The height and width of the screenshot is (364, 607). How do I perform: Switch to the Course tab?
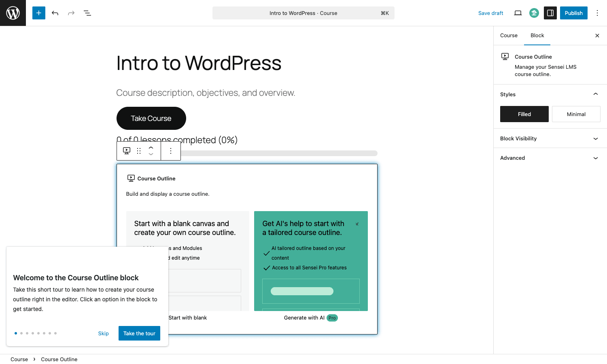point(509,36)
